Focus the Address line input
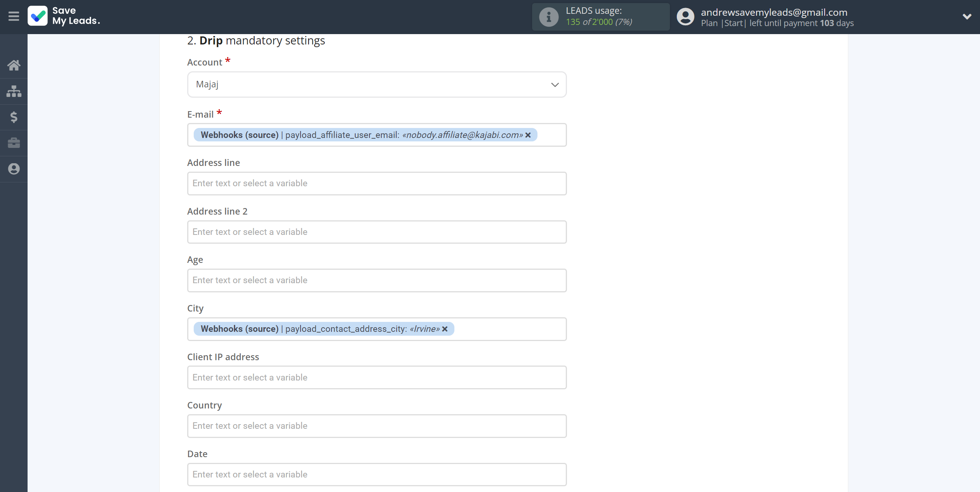980x492 pixels. [377, 184]
